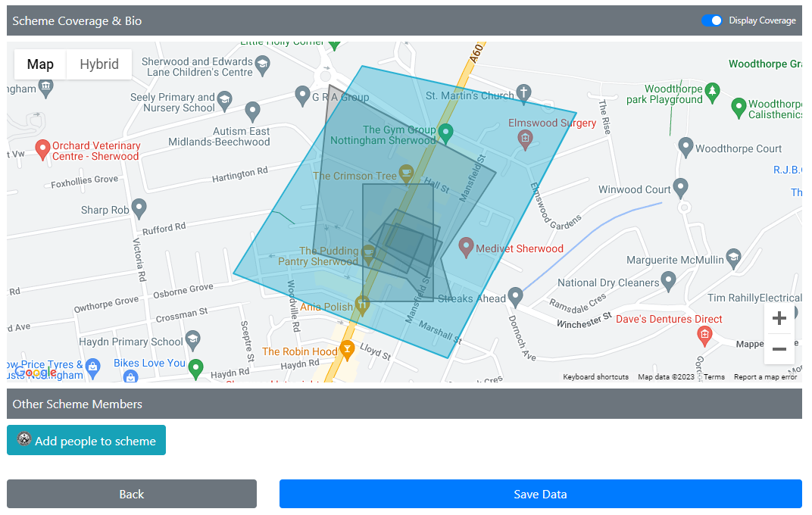Select Winwood Court location pin
The image size is (812, 515).
(680, 188)
